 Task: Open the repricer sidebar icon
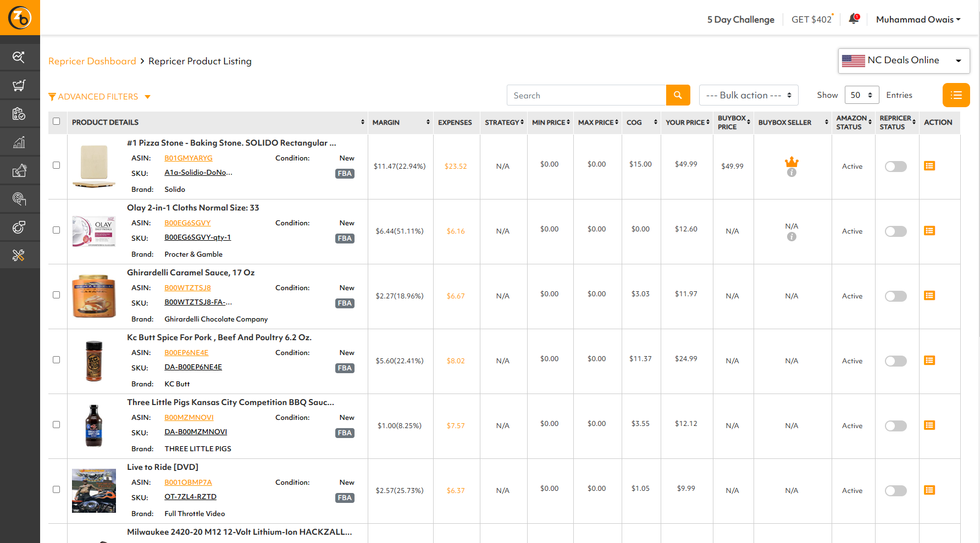19,227
